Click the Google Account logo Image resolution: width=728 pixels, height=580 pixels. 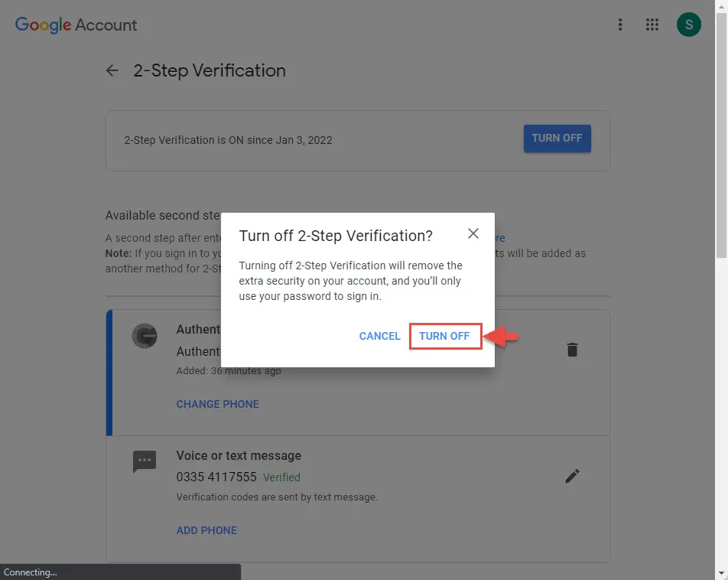pos(76,24)
